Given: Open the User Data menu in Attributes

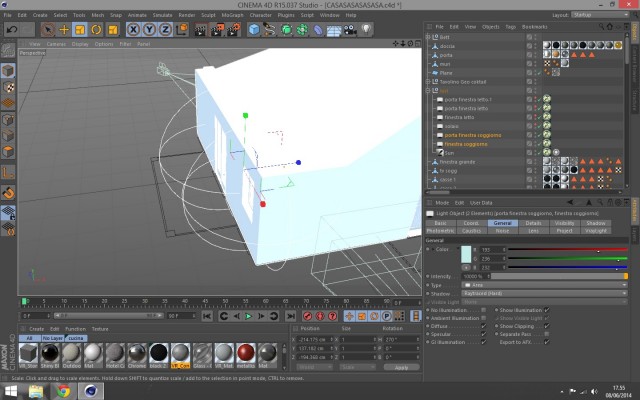Looking at the screenshot, I should tap(481, 203).
